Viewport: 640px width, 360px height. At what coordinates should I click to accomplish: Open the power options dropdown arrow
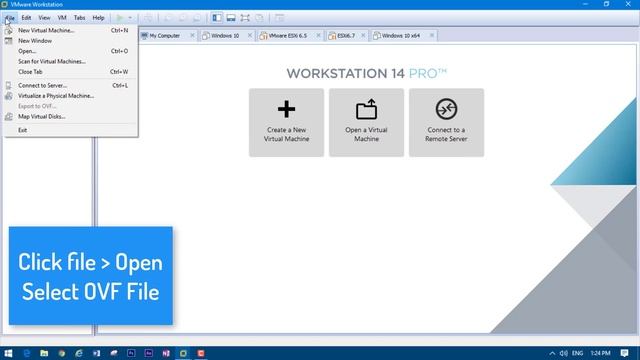point(130,18)
